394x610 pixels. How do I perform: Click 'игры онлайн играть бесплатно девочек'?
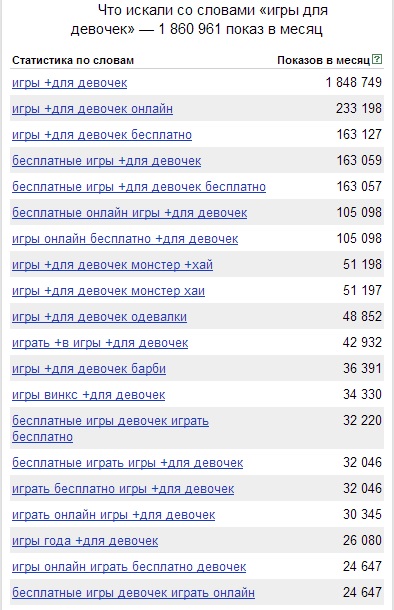click(x=129, y=567)
